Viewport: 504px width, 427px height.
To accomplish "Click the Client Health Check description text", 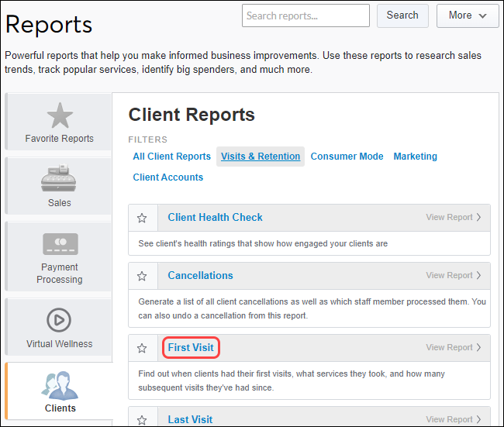I will [x=263, y=243].
